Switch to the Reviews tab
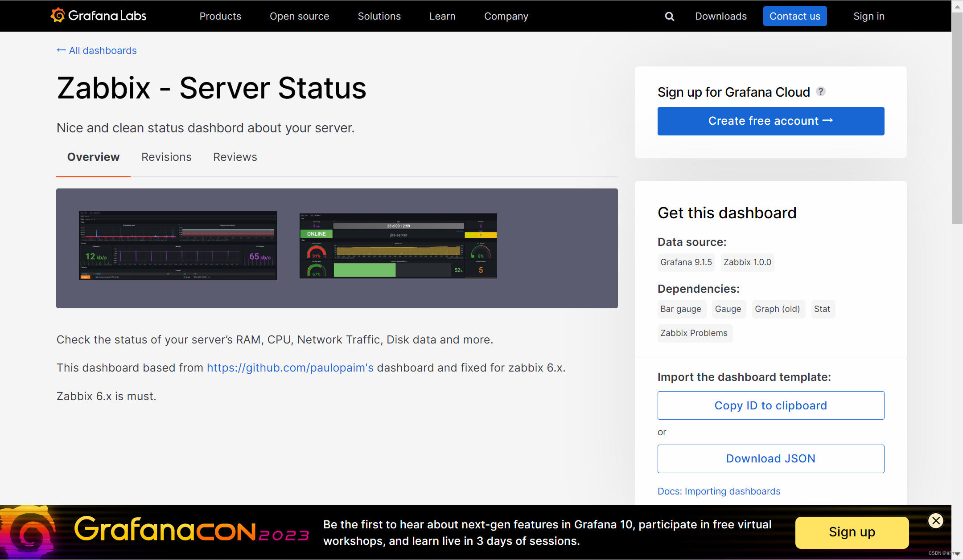963x560 pixels. point(235,157)
